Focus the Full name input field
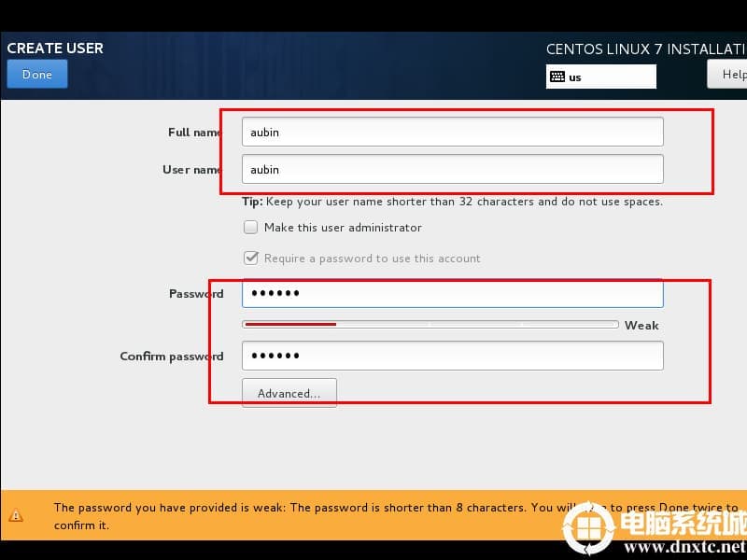The height and width of the screenshot is (560, 747). tap(452, 132)
